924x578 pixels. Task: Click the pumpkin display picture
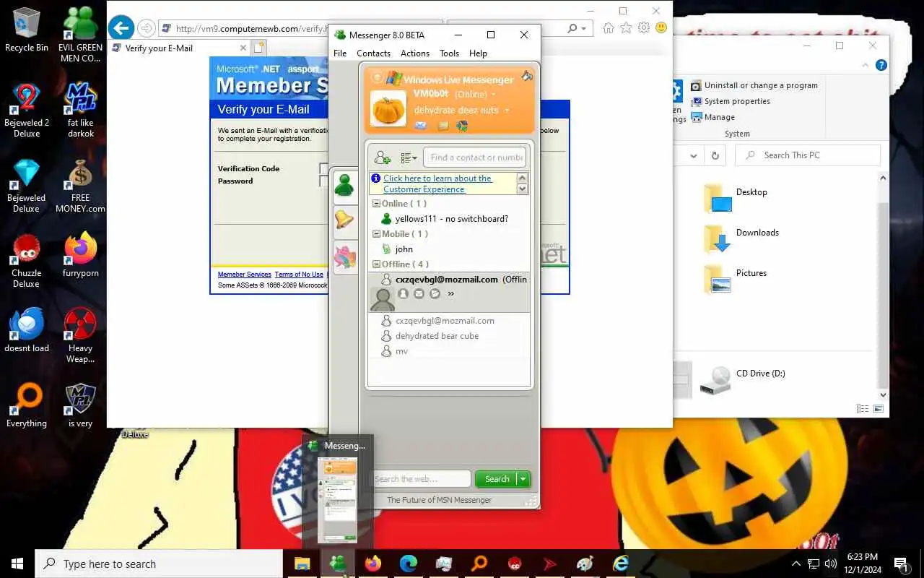[x=388, y=108]
